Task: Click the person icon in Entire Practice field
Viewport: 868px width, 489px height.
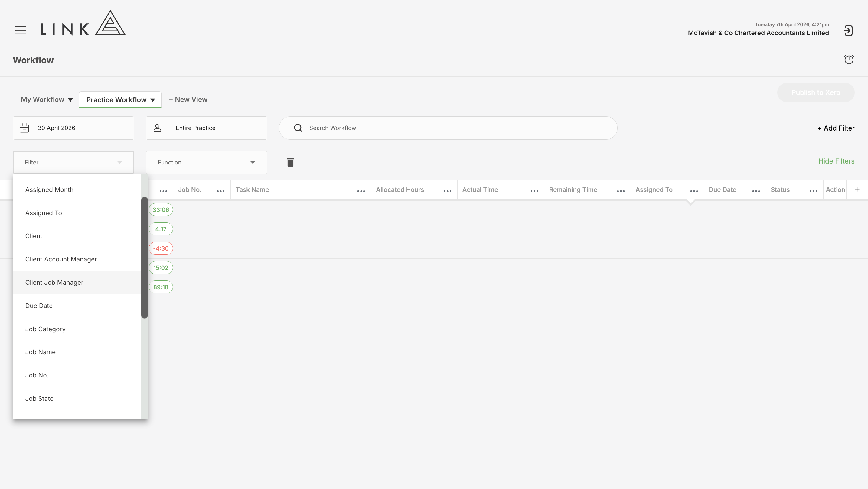Action: click(x=157, y=128)
